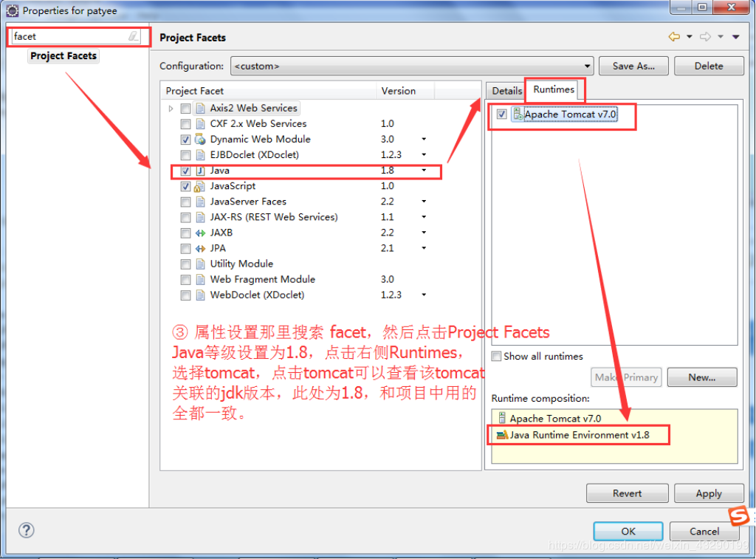Click the JAX-RS facet document icon
The width and height of the screenshot is (756, 559).
[201, 218]
